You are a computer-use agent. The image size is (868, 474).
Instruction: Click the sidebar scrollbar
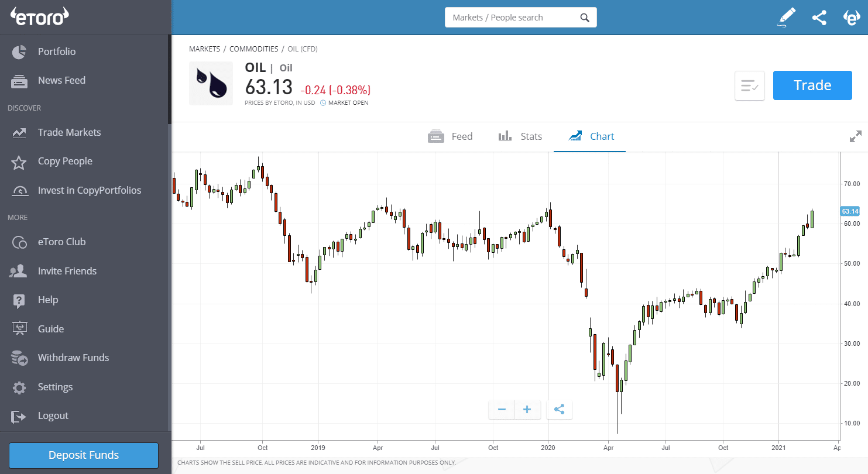(x=170, y=80)
